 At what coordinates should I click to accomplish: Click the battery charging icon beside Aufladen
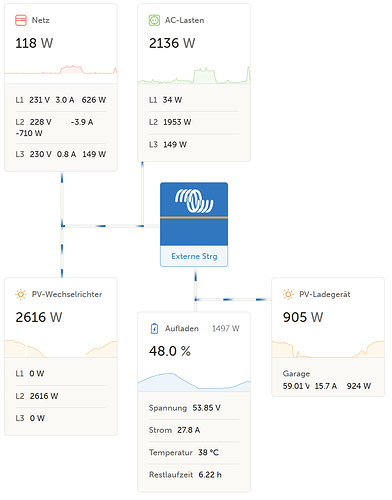pyautogui.click(x=154, y=329)
